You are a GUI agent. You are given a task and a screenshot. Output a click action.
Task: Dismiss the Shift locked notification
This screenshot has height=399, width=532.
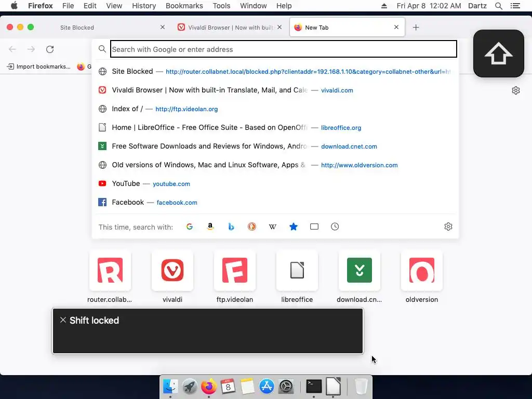point(63,320)
